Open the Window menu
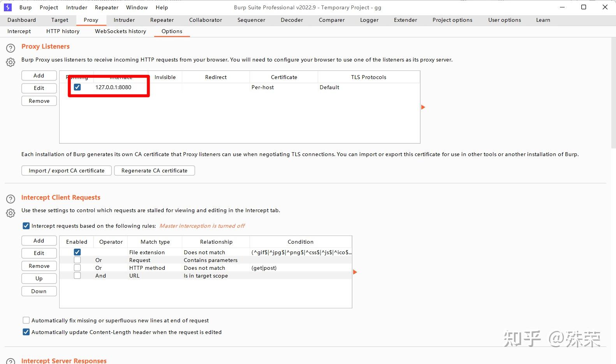Viewport: 616px width, 364px height. click(x=137, y=7)
